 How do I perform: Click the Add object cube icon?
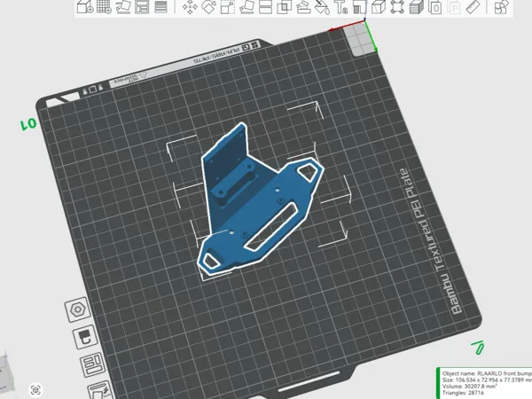point(85,6)
